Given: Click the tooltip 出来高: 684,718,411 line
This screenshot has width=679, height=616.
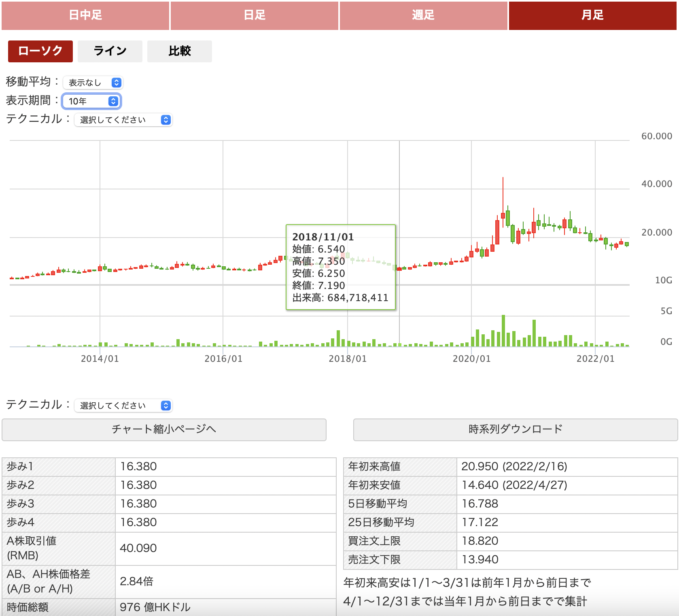Looking at the screenshot, I should (340, 298).
